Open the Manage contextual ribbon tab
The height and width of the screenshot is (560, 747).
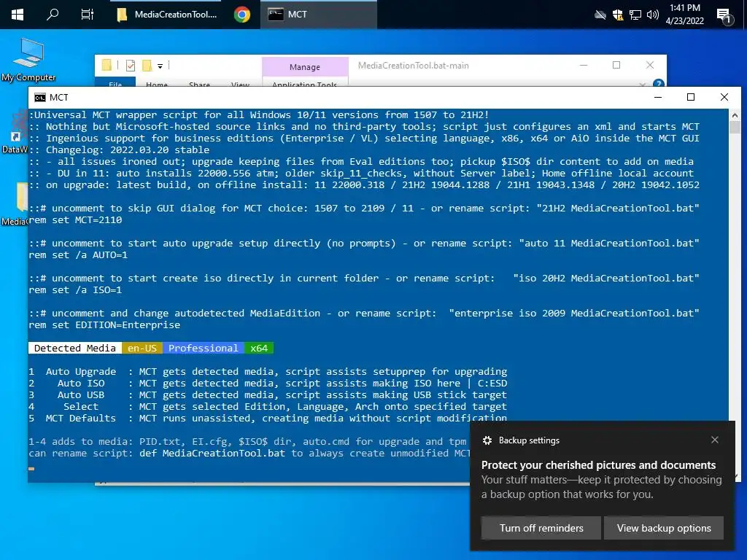tap(305, 67)
